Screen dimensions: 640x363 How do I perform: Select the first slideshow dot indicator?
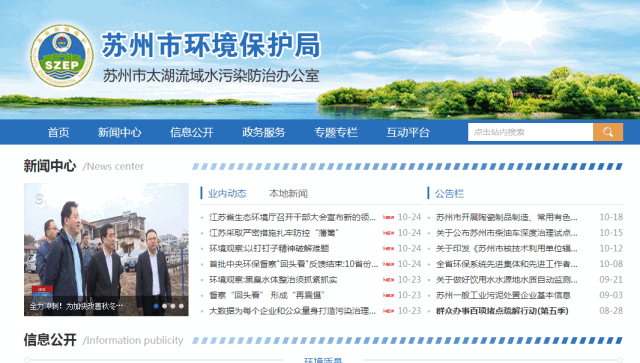pos(156,306)
